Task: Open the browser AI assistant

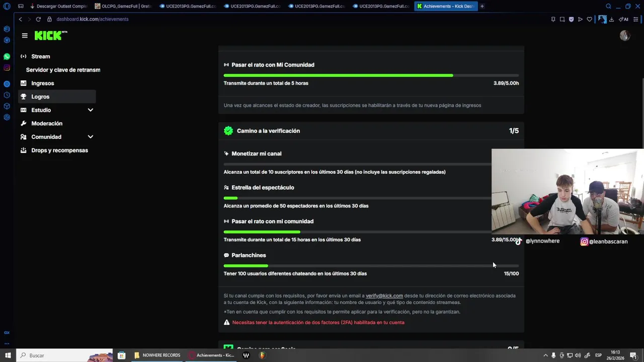Action: point(623,19)
